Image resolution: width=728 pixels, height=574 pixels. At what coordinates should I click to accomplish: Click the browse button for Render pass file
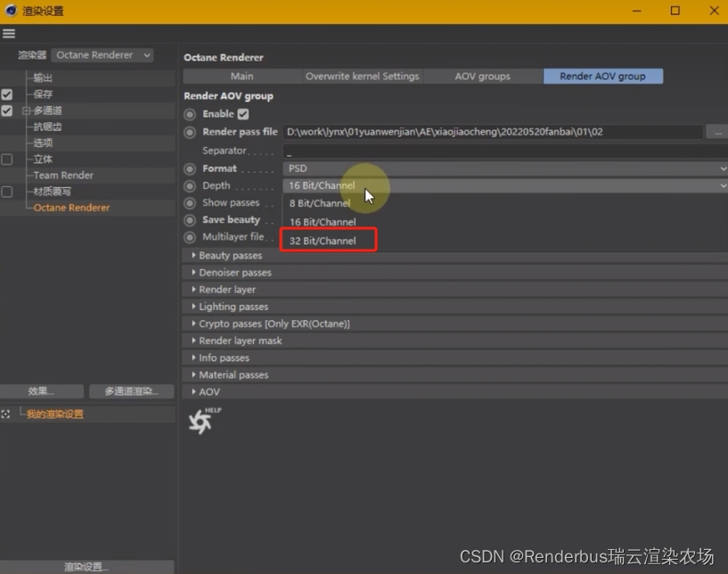click(717, 132)
